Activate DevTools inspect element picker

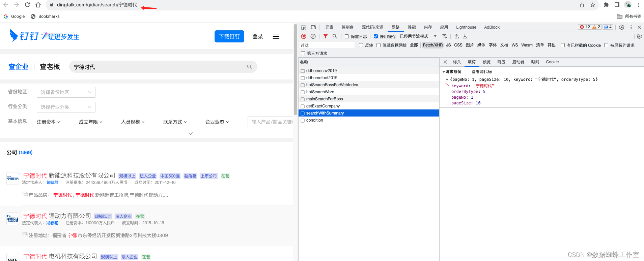[x=304, y=27]
